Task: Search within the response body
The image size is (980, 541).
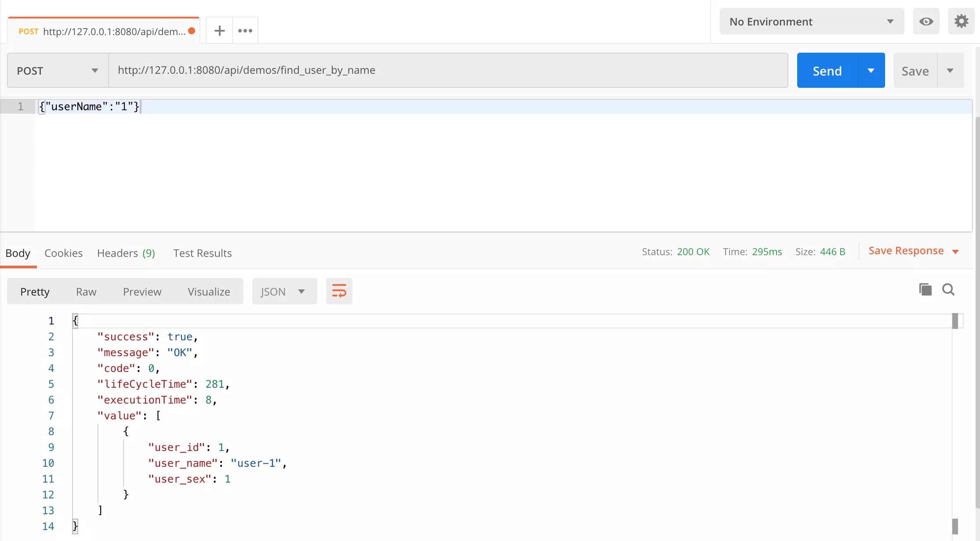Action: 948,289
